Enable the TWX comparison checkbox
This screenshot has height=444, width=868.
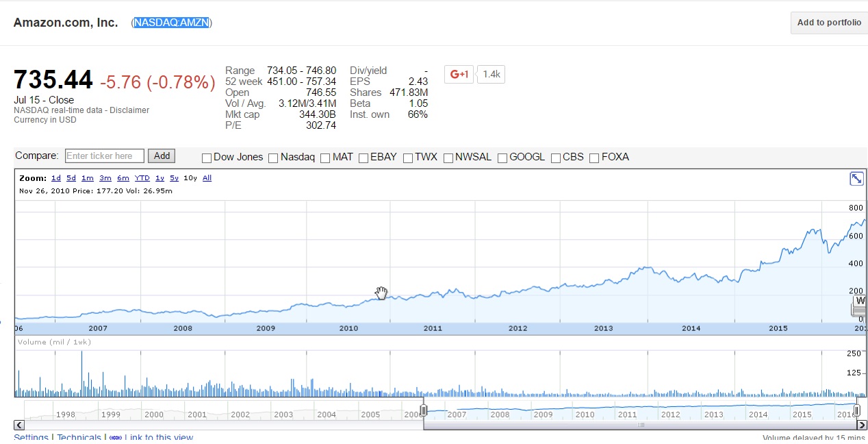pyautogui.click(x=408, y=158)
